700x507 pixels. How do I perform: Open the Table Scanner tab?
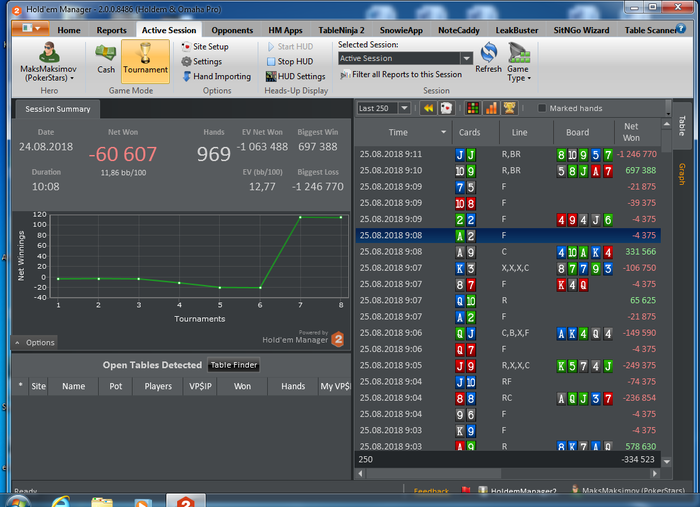[650, 30]
